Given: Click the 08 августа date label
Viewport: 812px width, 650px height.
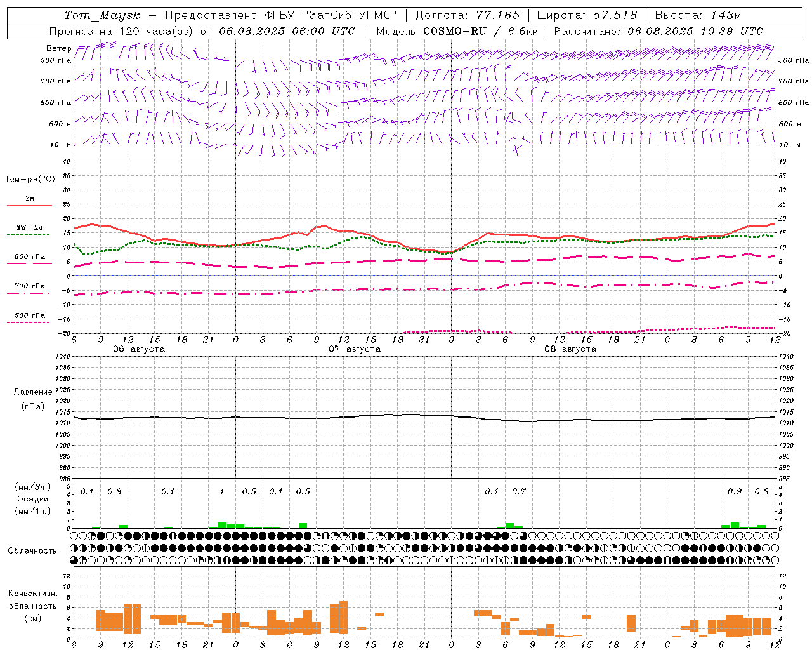Looking at the screenshot, I should (x=570, y=349).
